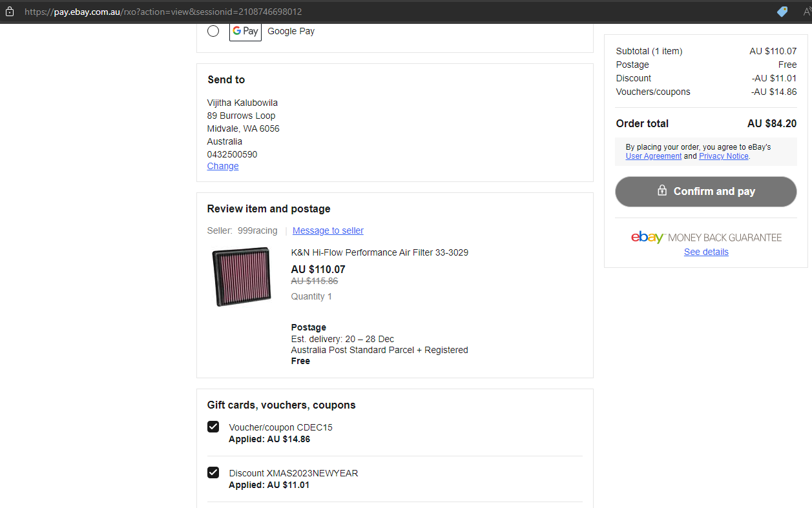Select the Google Pay radio button
This screenshot has height=508, width=812.
tap(213, 31)
